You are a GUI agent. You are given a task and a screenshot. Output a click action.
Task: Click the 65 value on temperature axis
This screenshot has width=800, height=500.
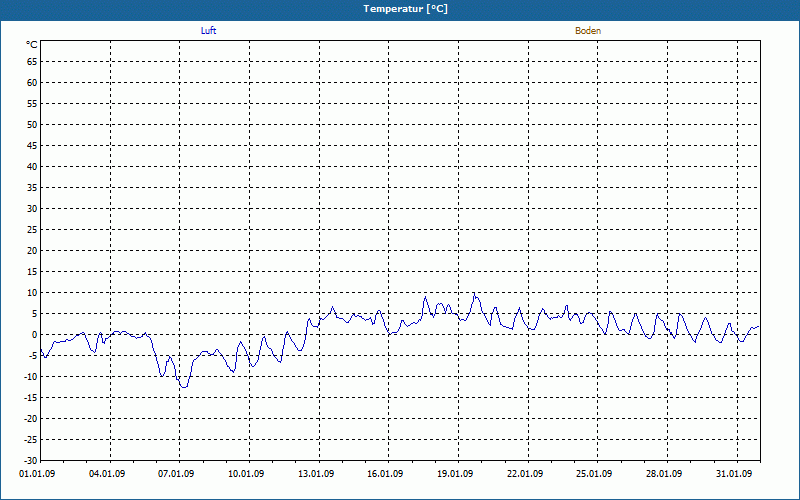tap(32, 62)
